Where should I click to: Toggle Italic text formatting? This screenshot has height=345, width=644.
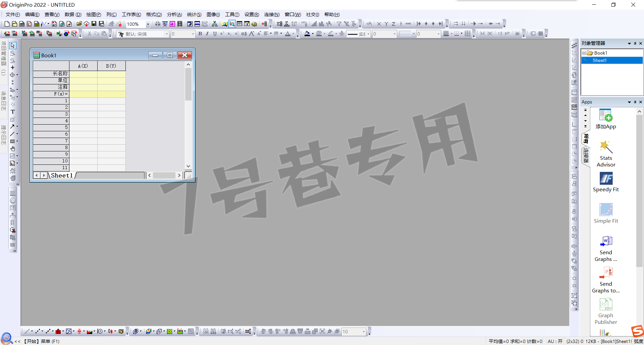point(207,33)
